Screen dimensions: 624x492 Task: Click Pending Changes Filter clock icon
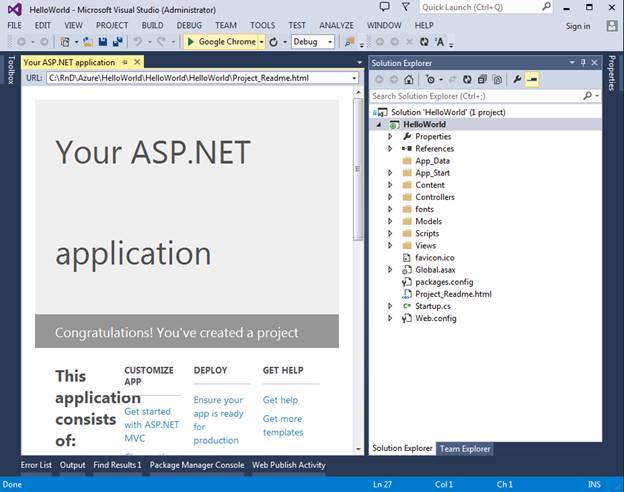click(430, 80)
